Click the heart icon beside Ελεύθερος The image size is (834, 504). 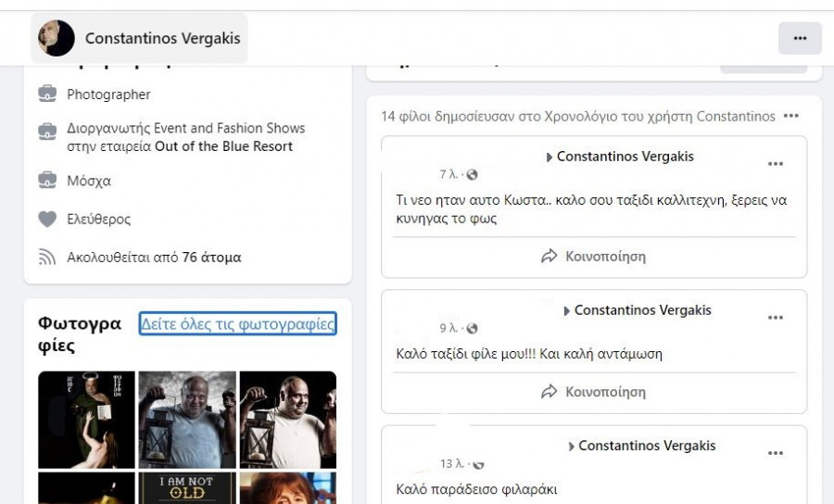coord(47,220)
